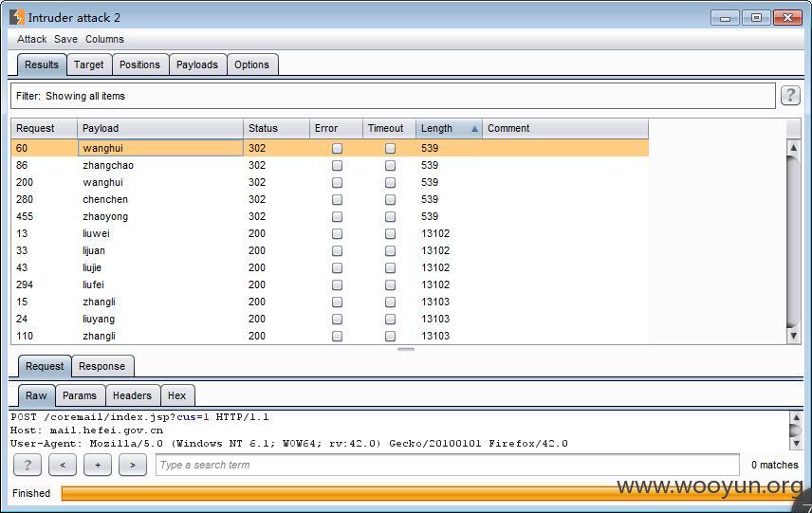Click the results table vertical scrollbar thumb

(793, 241)
